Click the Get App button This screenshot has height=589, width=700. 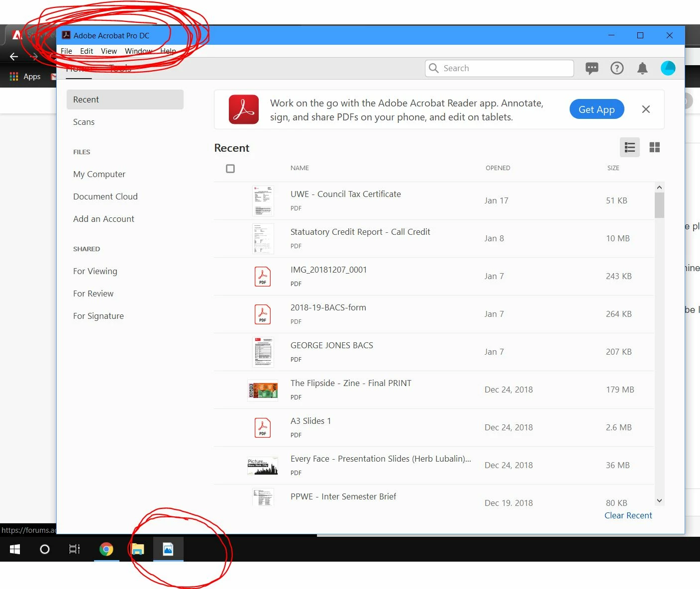(597, 109)
